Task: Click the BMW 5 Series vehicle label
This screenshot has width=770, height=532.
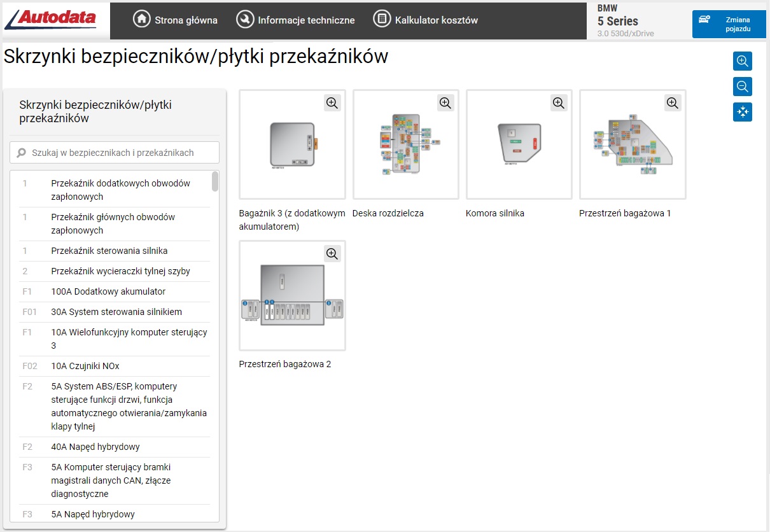Action: 617,15
